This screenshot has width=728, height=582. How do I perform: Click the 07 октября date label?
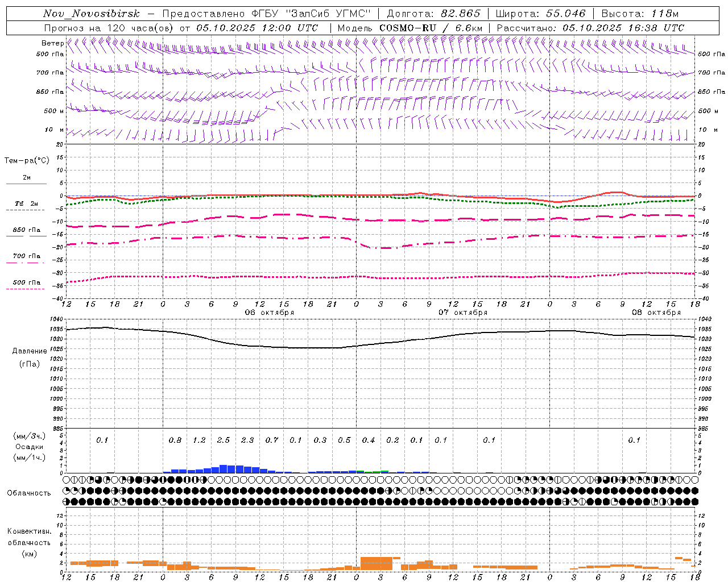tap(463, 313)
